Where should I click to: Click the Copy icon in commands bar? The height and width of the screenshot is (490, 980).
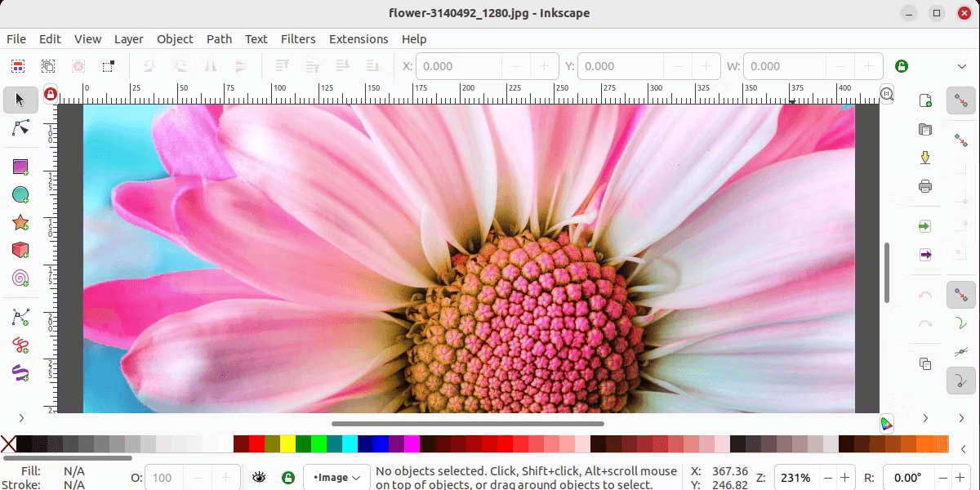pos(925,363)
